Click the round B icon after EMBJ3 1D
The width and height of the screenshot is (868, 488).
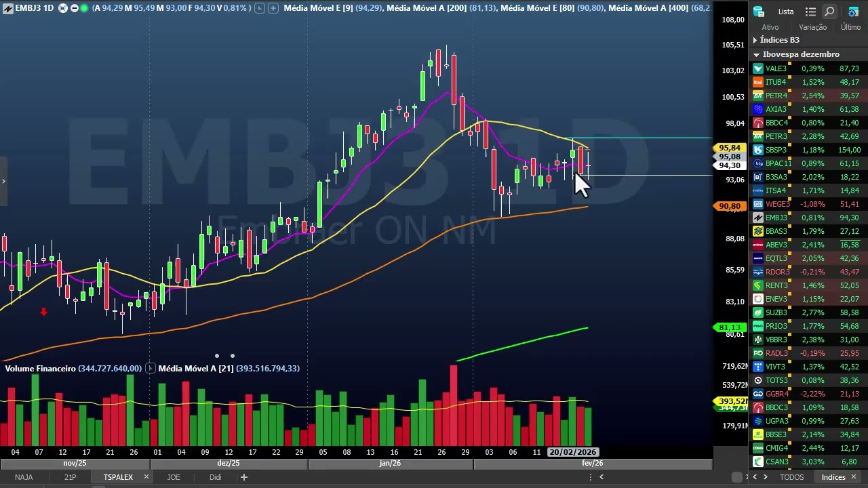tap(62, 8)
